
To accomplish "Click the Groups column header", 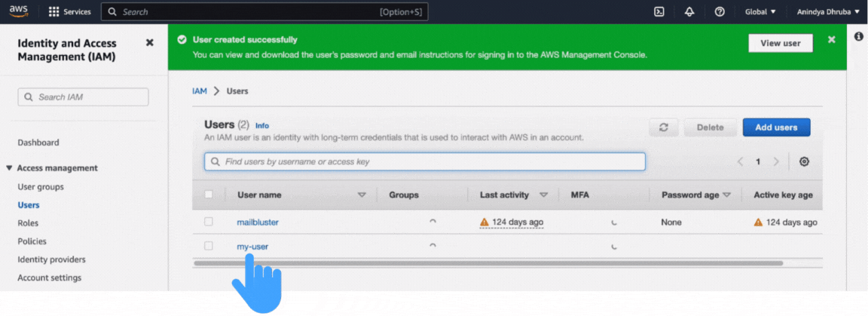I will tap(404, 195).
